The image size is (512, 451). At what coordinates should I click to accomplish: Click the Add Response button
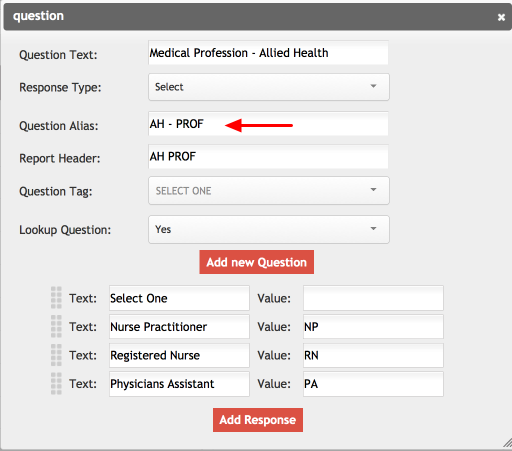tap(258, 420)
